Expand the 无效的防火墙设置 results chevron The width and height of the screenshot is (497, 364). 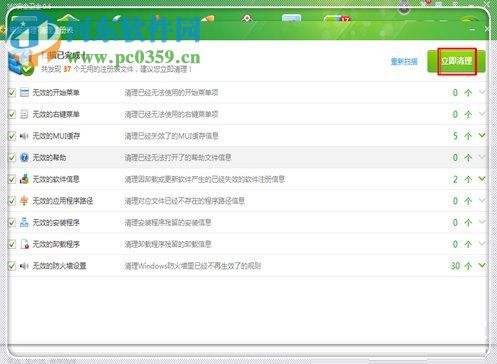(x=482, y=265)
